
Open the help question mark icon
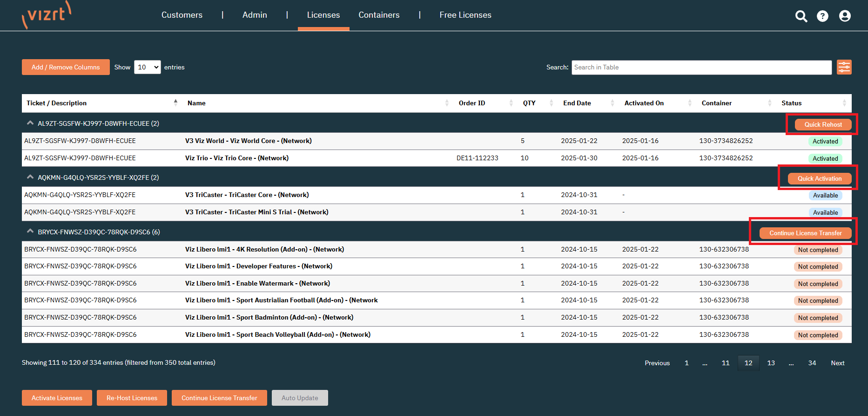point(822,16)
